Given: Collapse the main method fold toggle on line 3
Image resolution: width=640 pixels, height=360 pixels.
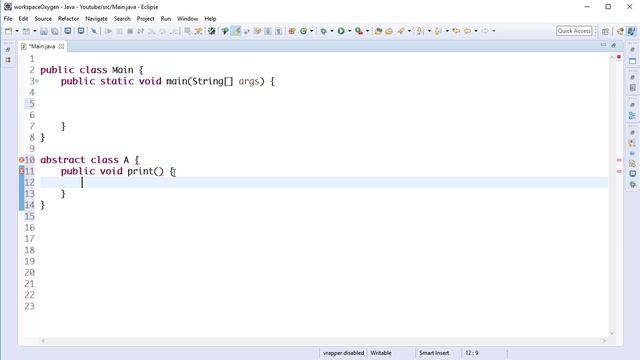Looking at the screenshot, I should 37,81.
